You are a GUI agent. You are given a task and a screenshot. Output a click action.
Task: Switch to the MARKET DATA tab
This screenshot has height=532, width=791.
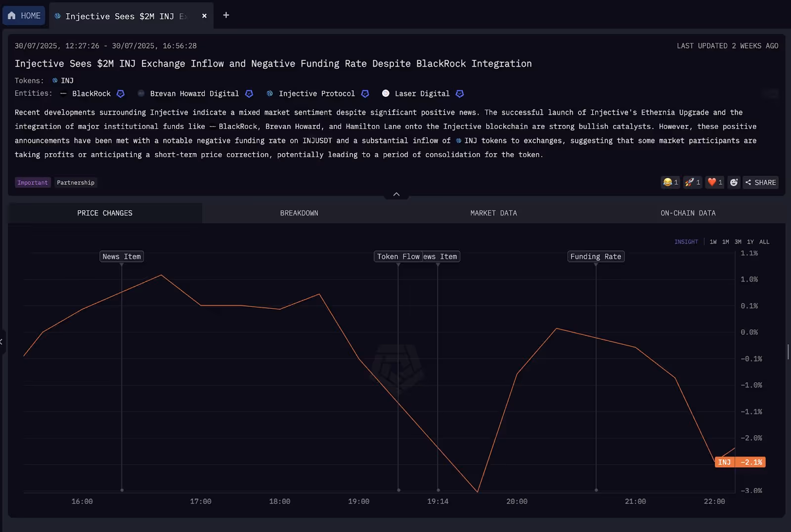[x=493, y=213]
